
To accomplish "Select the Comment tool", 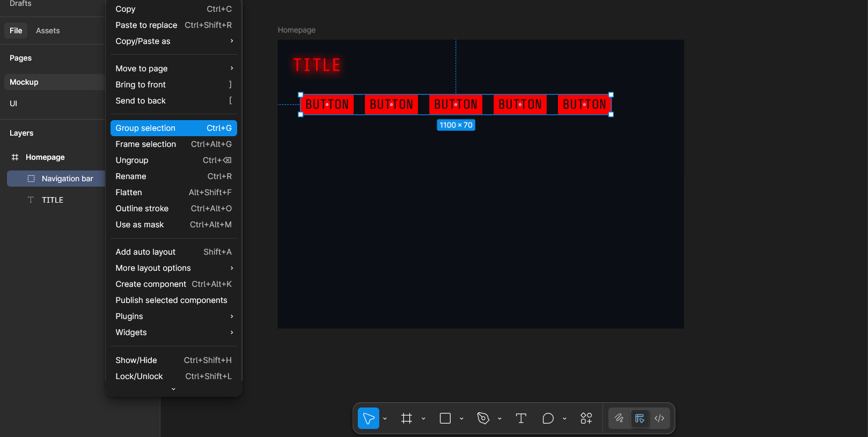I will coord(548,418).
